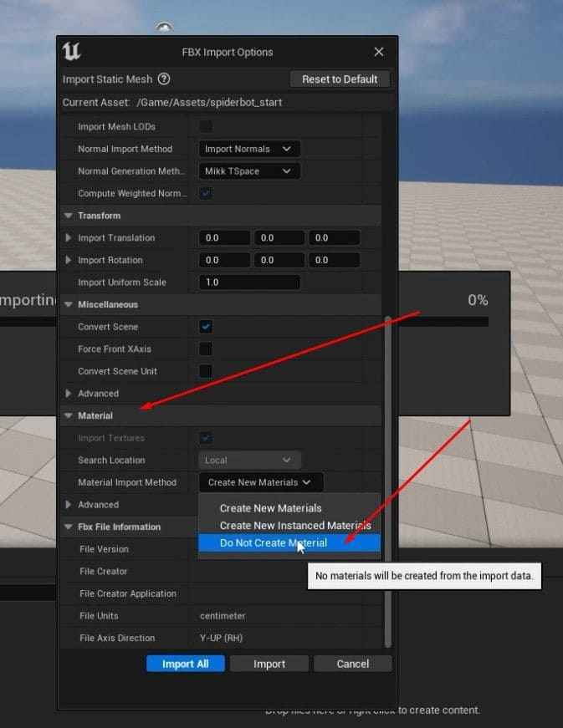This screenshot has height=728, width=563.
Task: Click the Unreal Engine logo icon
Action: point(72,52)
